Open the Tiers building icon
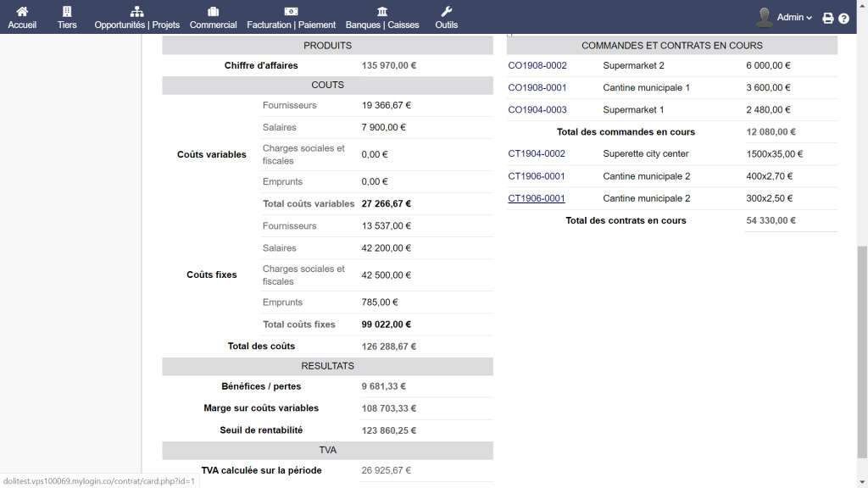The width and height of the screenshot is (868, 488). coord(67,11)
